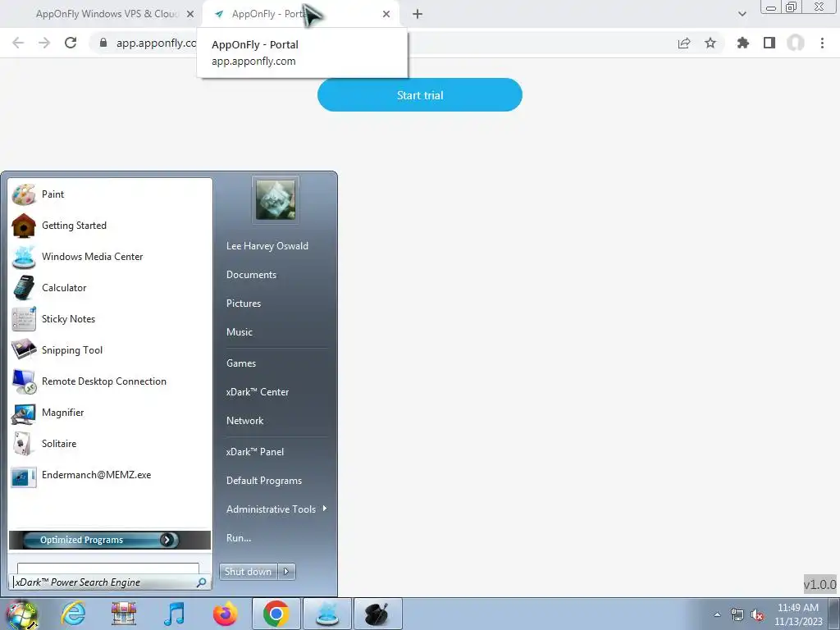Show hidden tray icons arrow
Screen dimensions: 840x630
[x=717, y=614]
